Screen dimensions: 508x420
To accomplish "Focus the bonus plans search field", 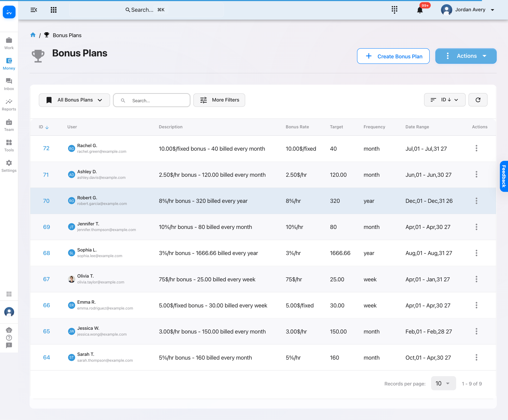I will (152, 100).
